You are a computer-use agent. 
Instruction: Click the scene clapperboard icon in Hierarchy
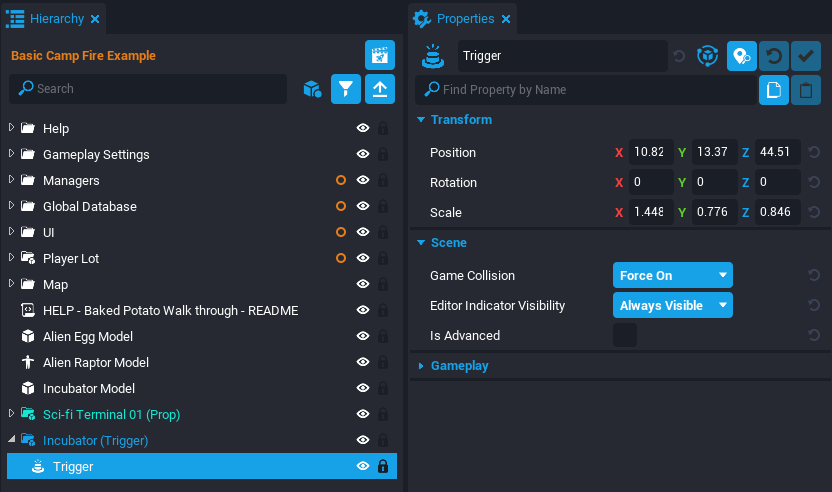pos(380,56)
